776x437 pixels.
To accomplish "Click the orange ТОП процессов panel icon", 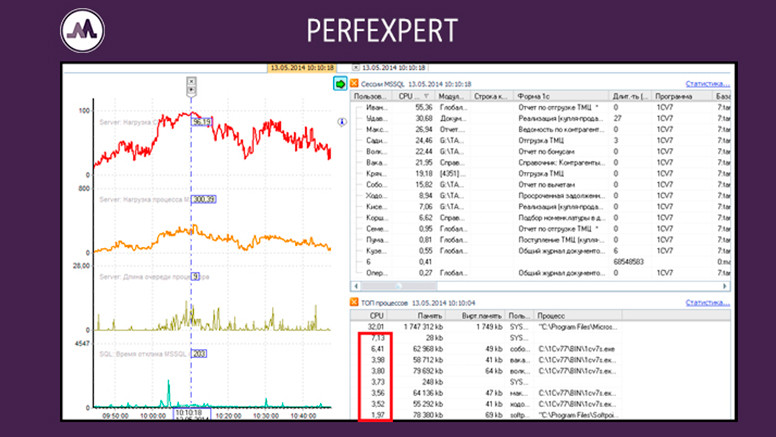I will pyautogui.click(x=353, y=301).
